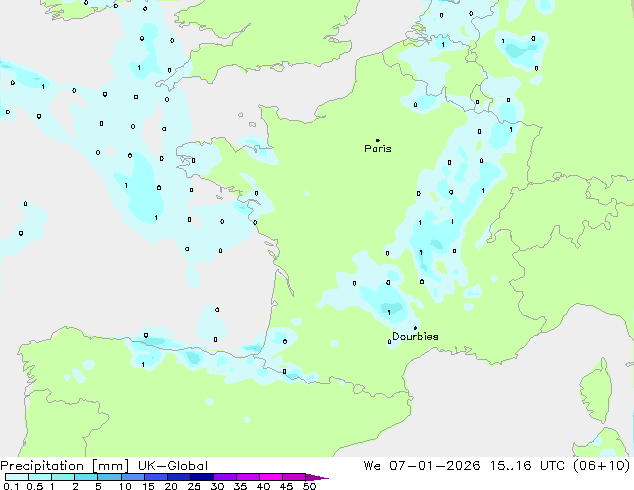Click the 15–20 mm legend swatch
The height and width of the screenshot is (490, 634).
(x=155, y=477)
